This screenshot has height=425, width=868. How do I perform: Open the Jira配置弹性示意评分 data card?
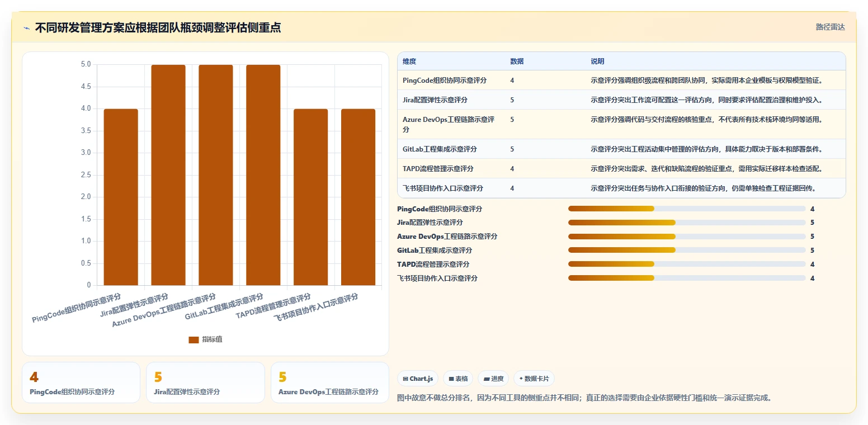point(205,382)
